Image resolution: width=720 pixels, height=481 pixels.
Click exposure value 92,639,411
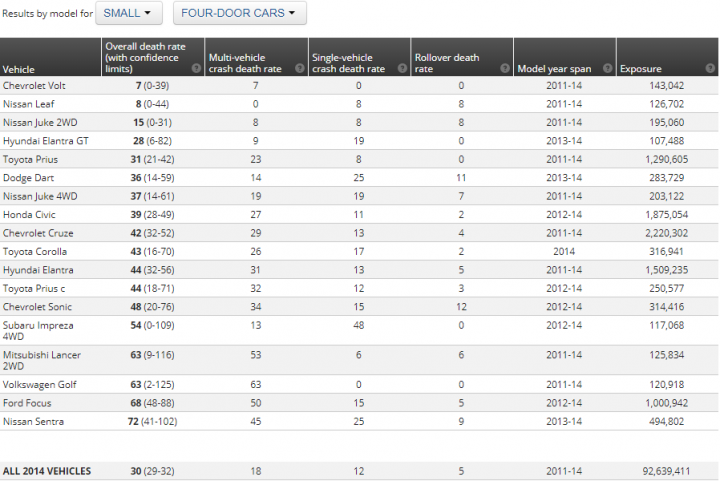(666, 471)
